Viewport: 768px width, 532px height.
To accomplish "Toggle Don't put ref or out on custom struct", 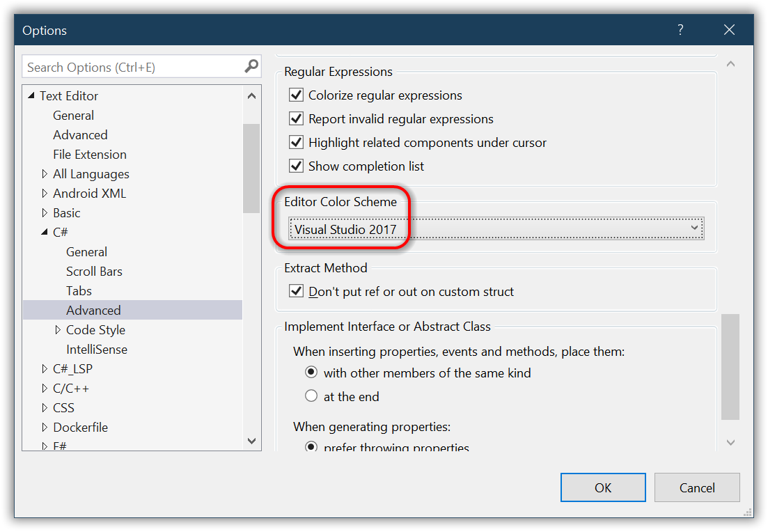I will tap(297, 291).
